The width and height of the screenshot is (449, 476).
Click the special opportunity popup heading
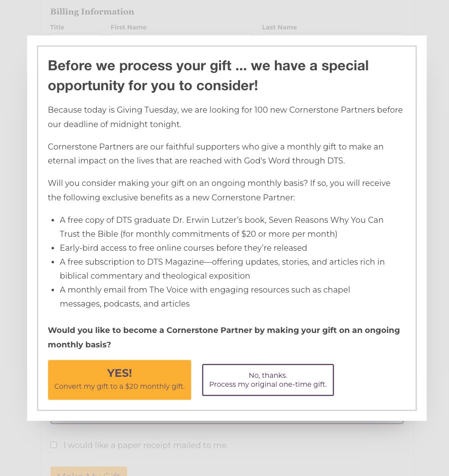point(208,75)
